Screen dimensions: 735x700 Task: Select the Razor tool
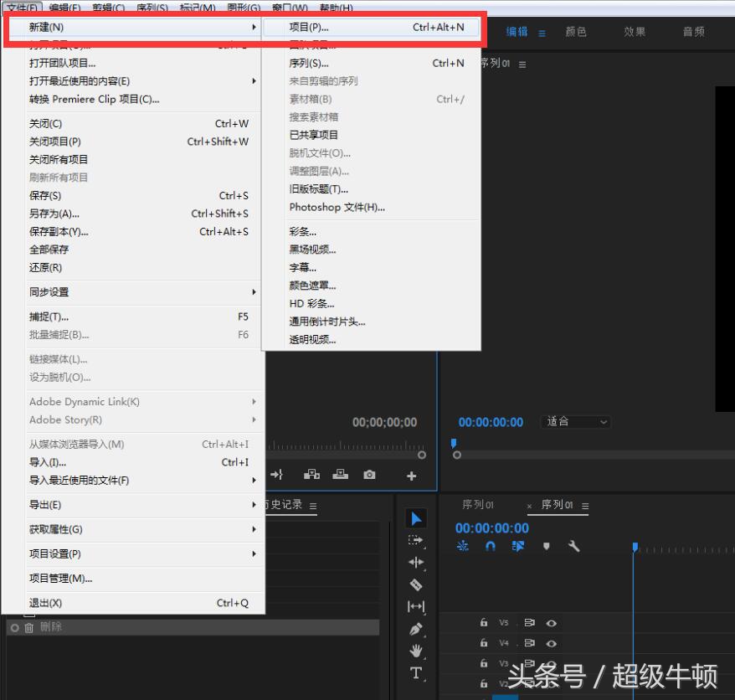pyautogui.click(x=416, y=583)
